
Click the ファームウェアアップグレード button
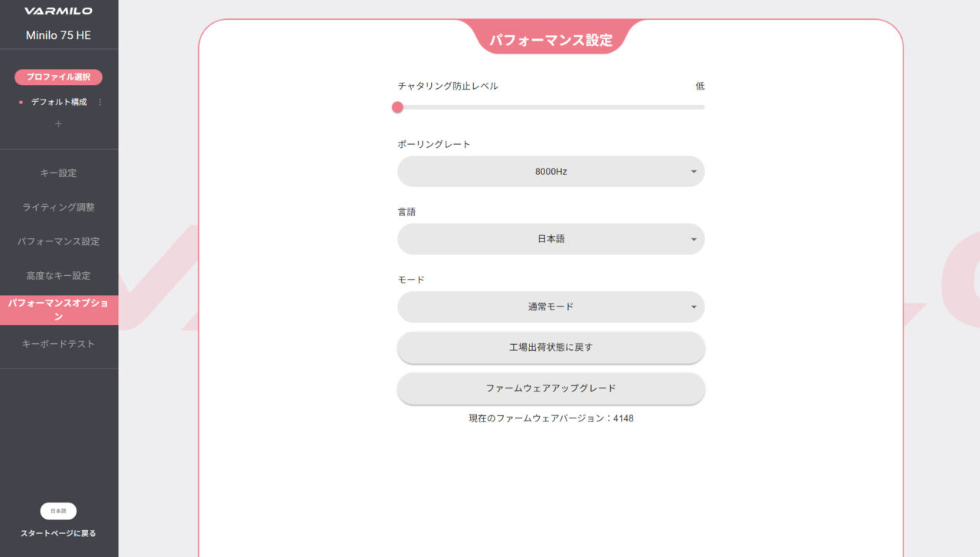[x=551, y=388]
